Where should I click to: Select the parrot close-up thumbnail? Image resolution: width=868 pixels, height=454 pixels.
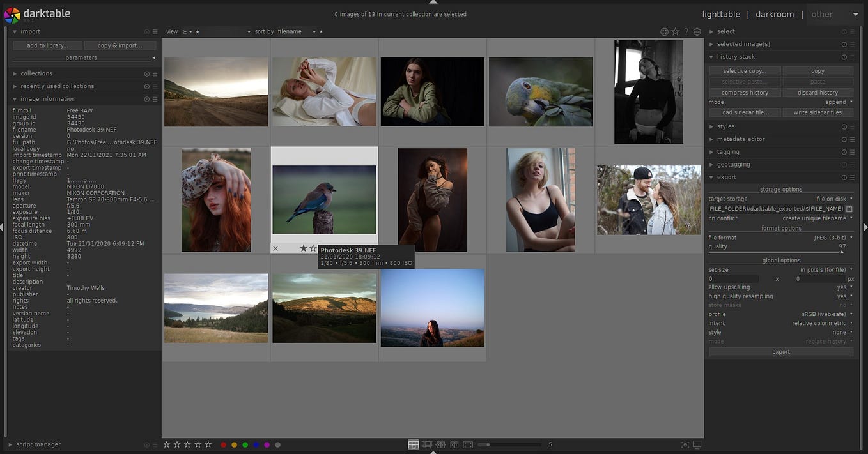pos(541,92)
